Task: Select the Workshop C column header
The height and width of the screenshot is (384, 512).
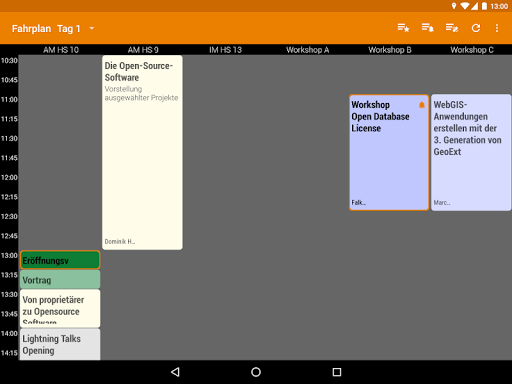Action: pyautogui.click(x=472, y=50)
